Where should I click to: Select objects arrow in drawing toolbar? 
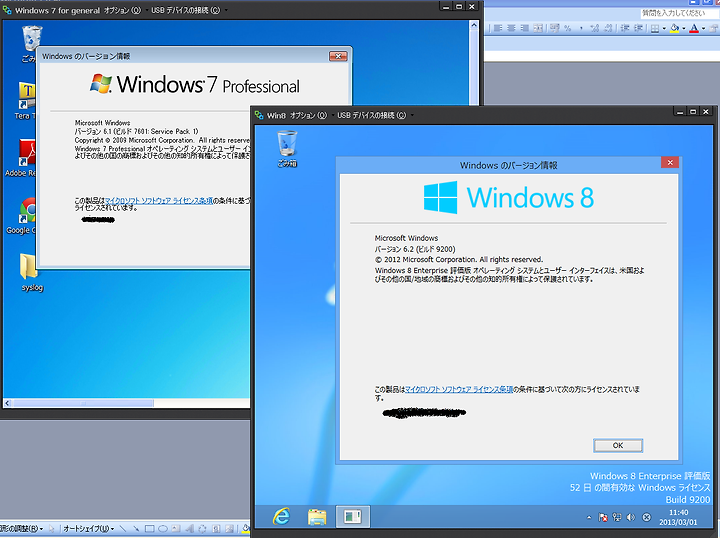click(x=51, y=529)
